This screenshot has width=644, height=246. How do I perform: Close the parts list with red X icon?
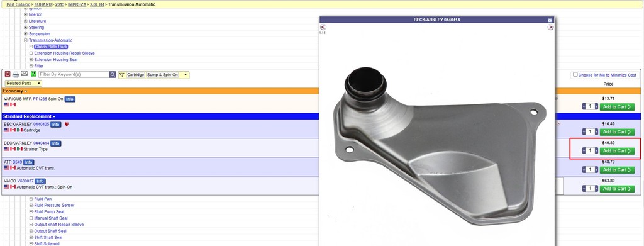tap(8, 74)
